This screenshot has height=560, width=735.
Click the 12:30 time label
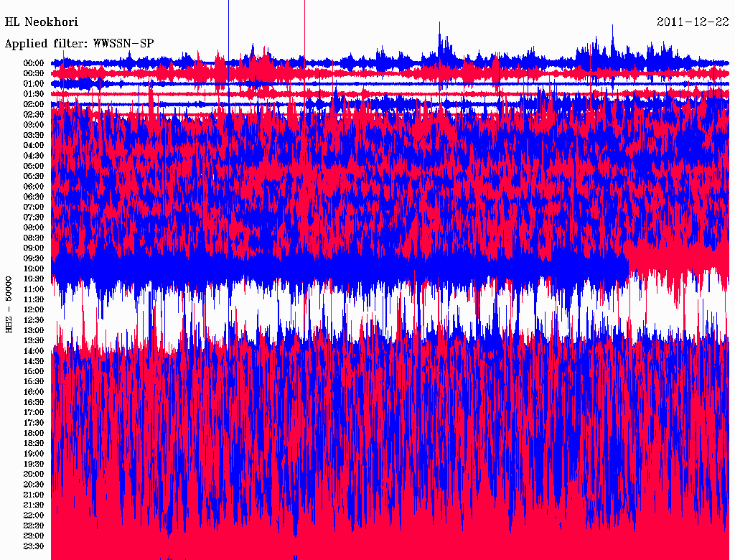click(x=34, y=320)
